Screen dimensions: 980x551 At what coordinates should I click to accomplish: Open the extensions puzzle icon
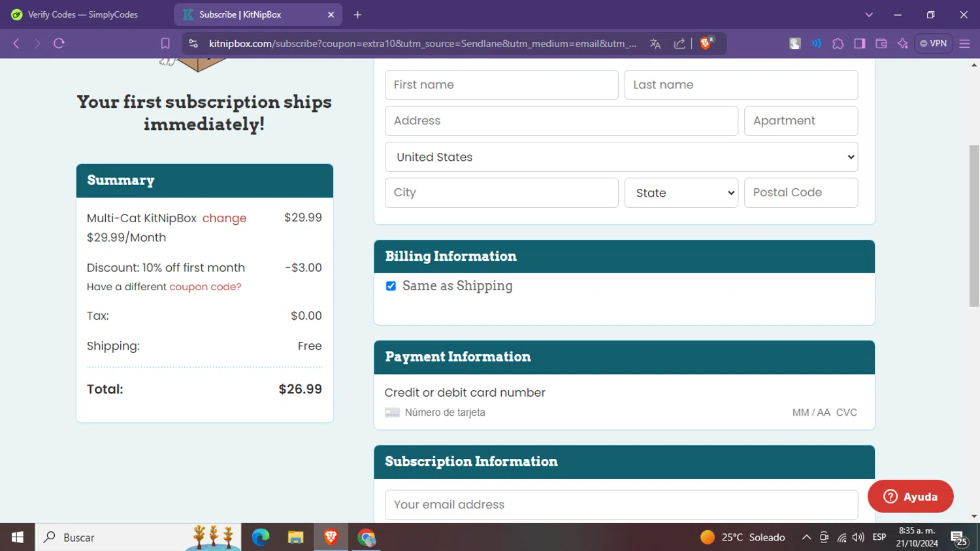(x=838, y=43)
